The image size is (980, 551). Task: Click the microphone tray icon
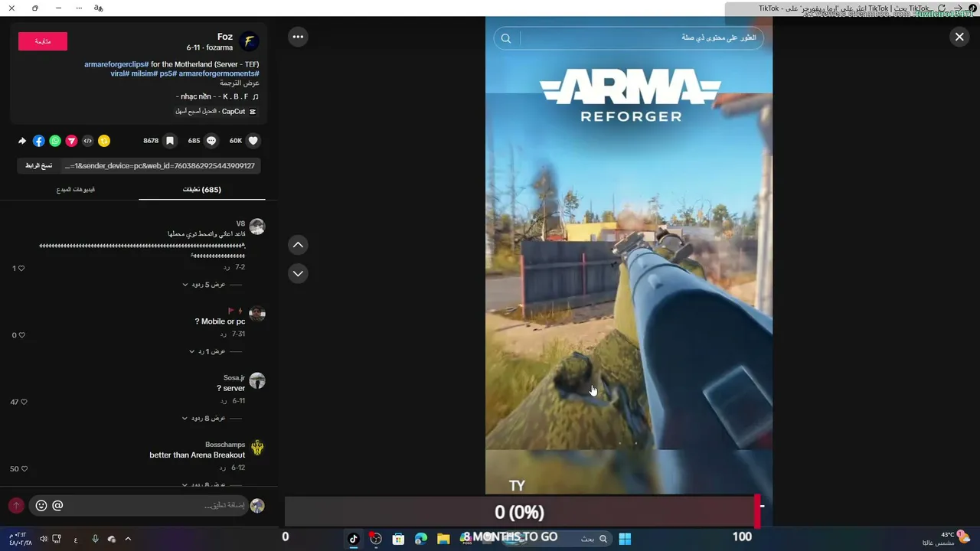pyautogui.click(x=95, y=539)
